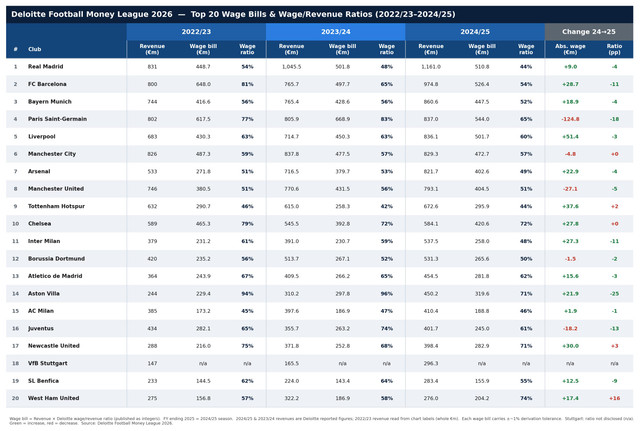Click Real Madrid's 2023/24 revenue 1,045.5
The height and width of the screenshot is (431, 640).
(291, 67)
